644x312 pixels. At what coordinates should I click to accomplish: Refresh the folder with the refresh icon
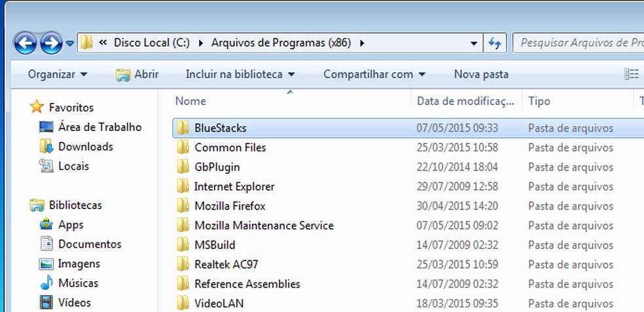click(x=495, y=43)
